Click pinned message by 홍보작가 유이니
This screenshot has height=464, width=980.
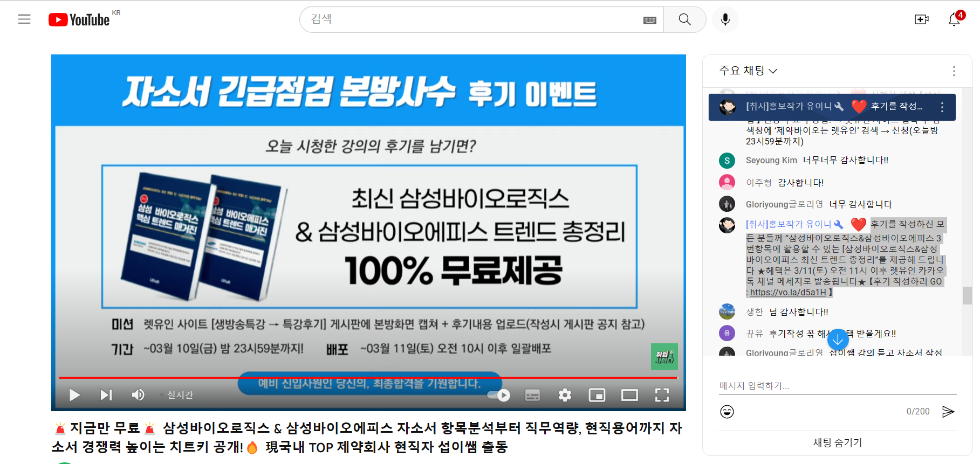[x=832, y=107]
